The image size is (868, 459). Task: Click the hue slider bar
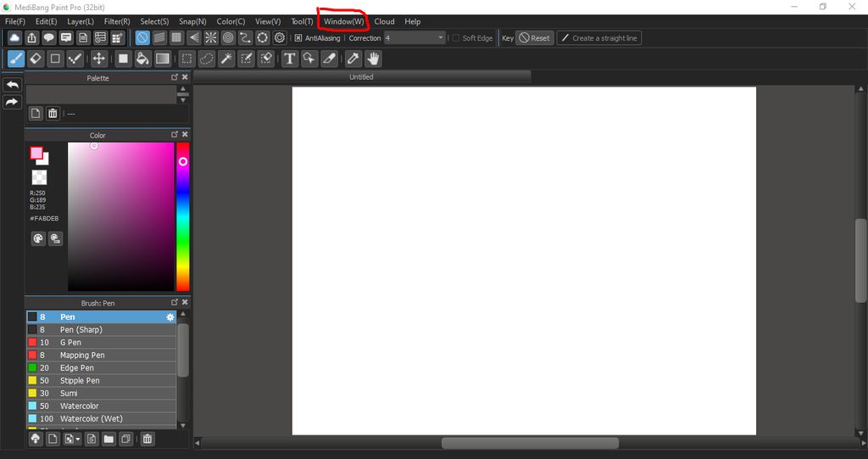(x=183, y=216)
